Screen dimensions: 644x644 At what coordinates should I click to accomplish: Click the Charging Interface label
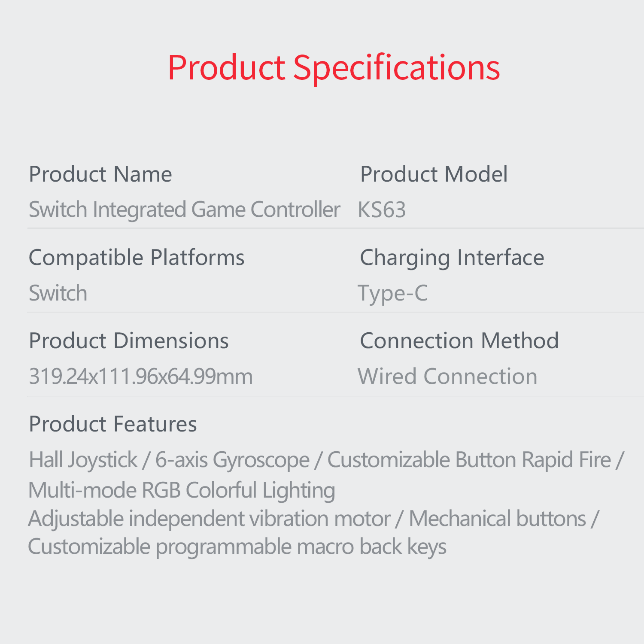(x=452, y=258)
